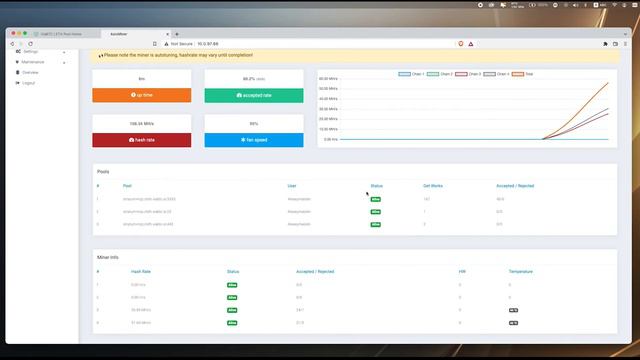Open a new browser tab
The image size is (640, 360).
point(177,34)
